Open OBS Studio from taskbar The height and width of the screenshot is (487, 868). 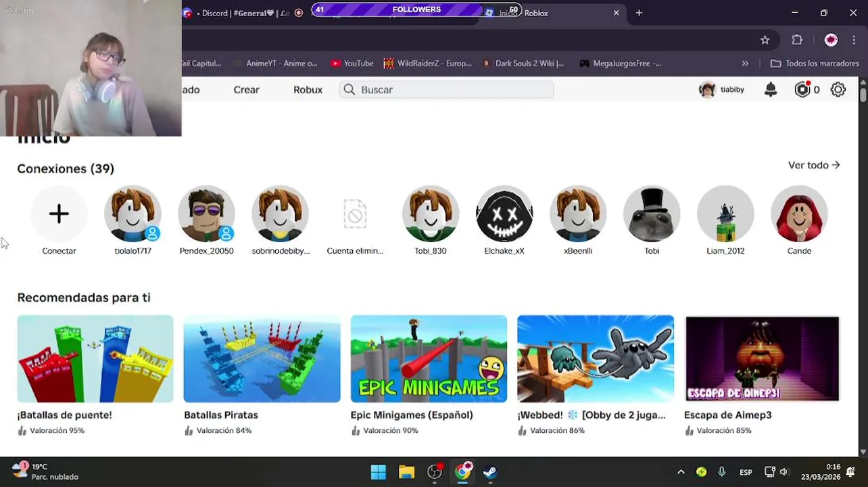(x=435, y=471)
